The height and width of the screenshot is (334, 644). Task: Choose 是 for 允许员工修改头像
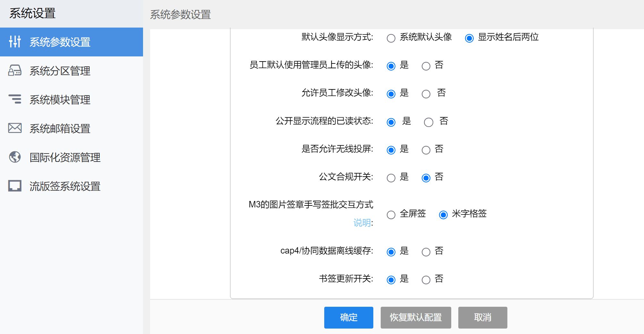pos(391,94)
